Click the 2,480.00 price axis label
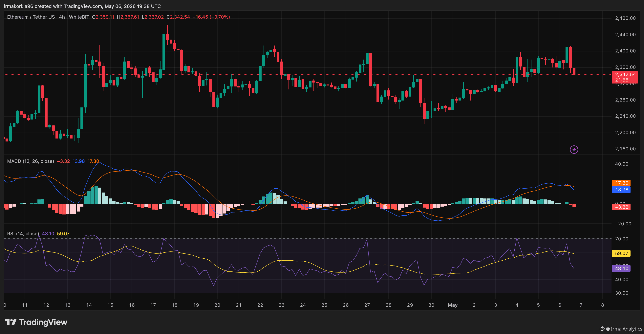Viewport: 644px width, 334px height. 625,18
